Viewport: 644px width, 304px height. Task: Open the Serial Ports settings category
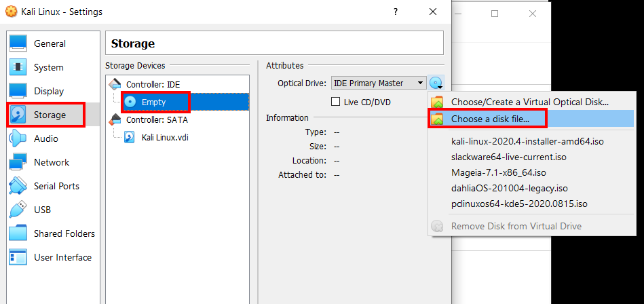(x=54, y=186)
